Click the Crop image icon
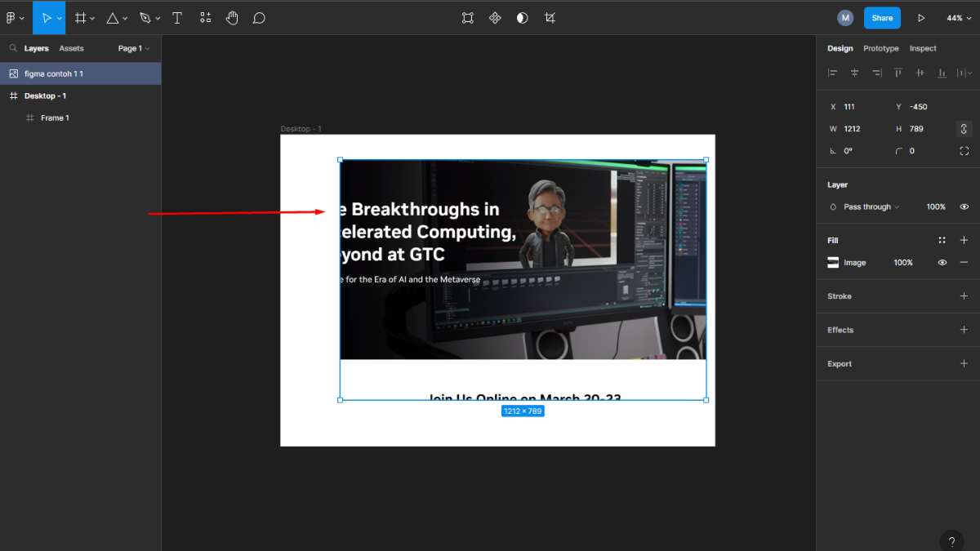 (x=550, y=17)
